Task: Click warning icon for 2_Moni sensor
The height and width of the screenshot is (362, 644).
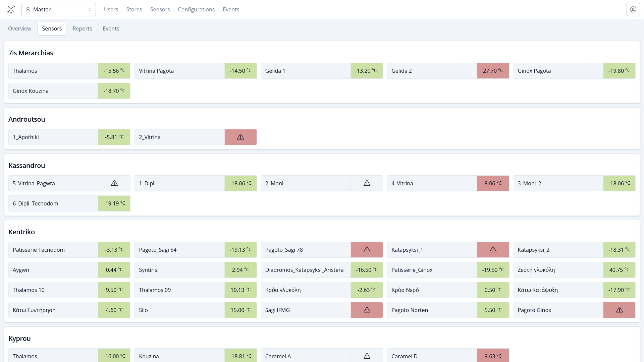Action: click(x=367, y=183)
